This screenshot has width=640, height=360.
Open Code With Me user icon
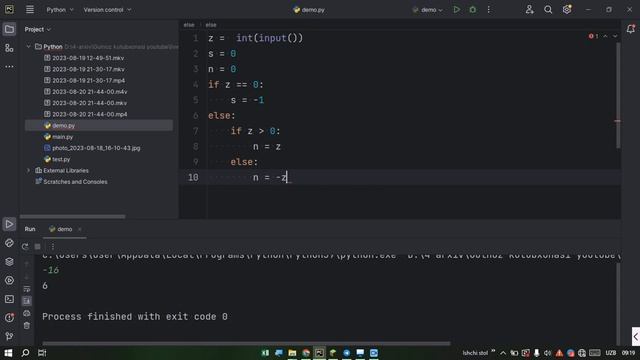click(529, 9)
